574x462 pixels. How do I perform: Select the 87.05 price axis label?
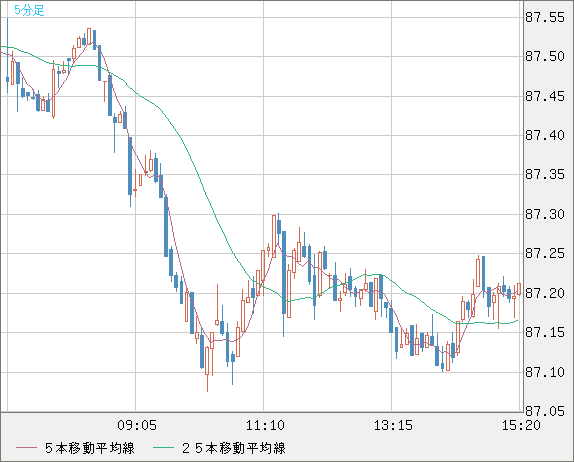point(545,411)
